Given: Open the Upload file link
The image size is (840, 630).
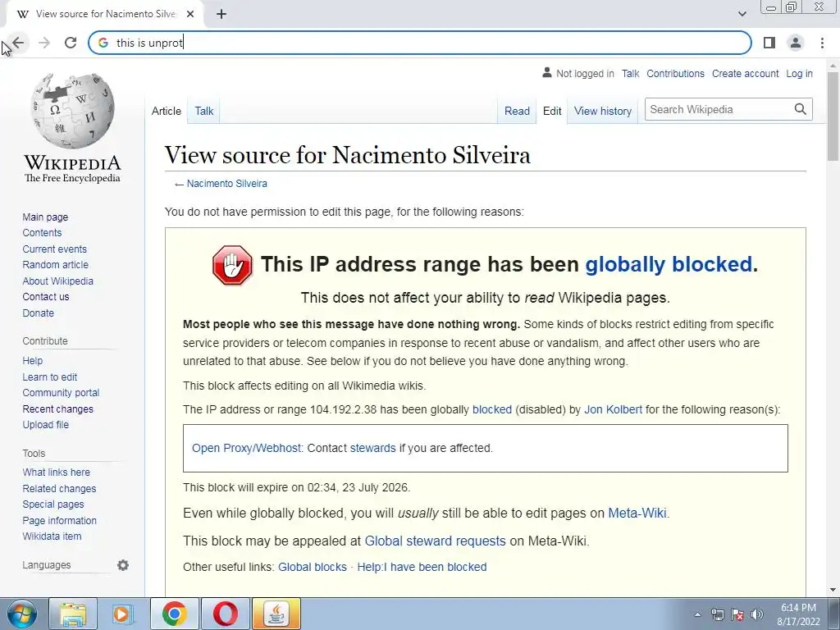Looking at the screenshot, I should point(46,425).
